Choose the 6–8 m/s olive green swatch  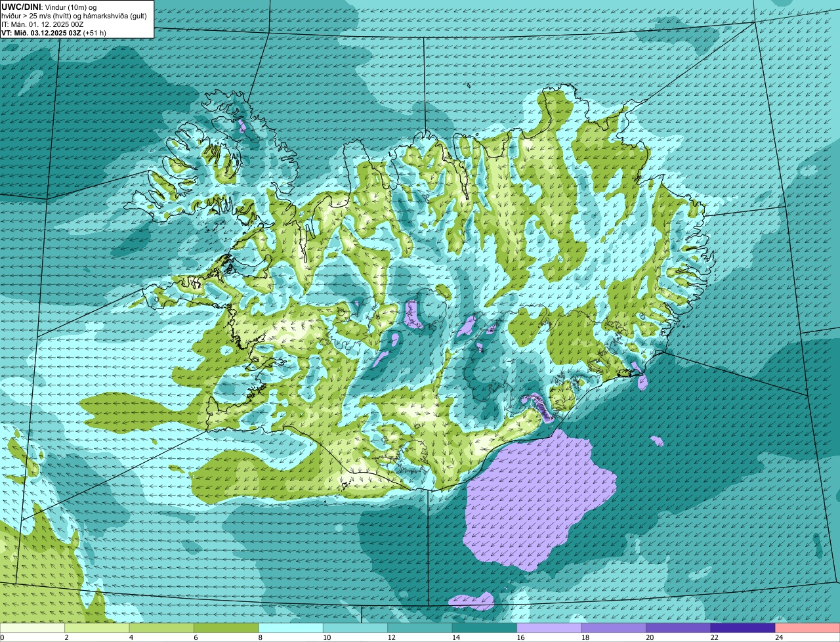[x=226, y=628]
